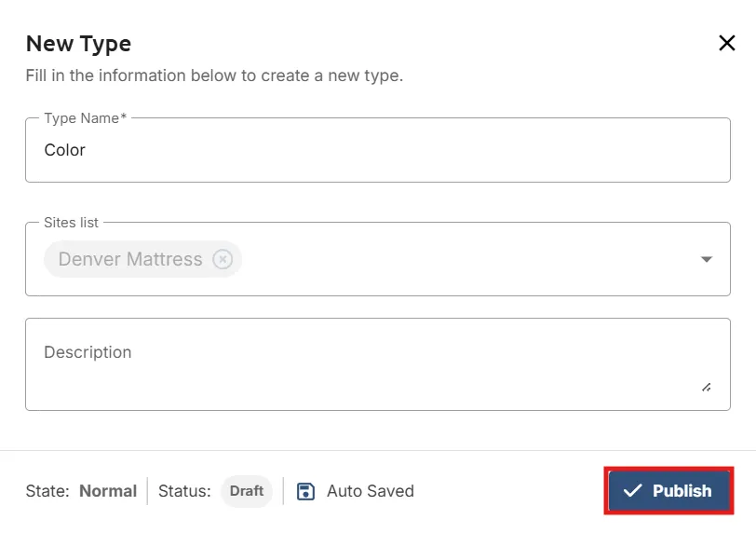This screenshot has width=756, height=533.
Task: Click the Sites list label
Action: point(71,223)
